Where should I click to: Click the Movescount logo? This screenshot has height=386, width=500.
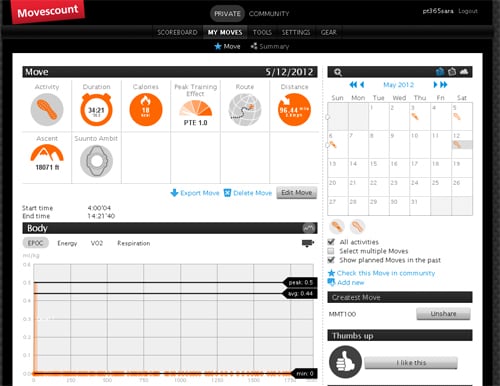point(48,12)
